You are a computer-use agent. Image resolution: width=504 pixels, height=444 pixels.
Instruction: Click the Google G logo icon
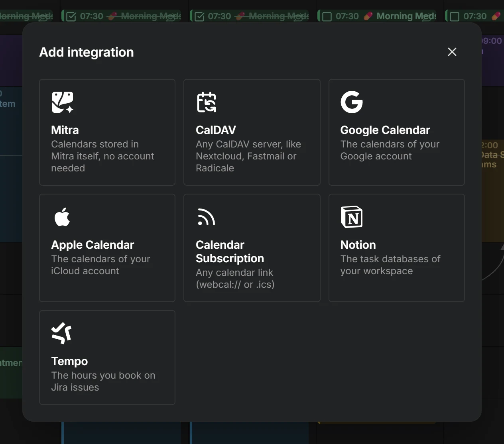pyautogui.click(x=352, y=102)
